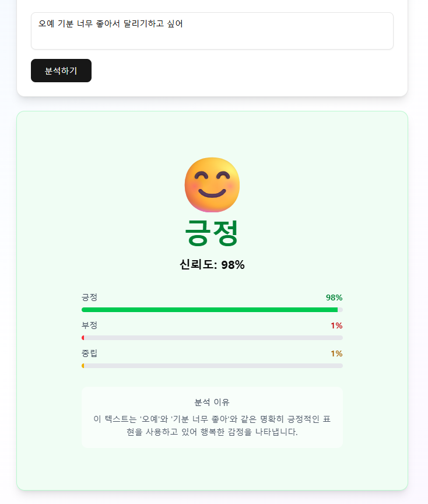Click the 긍정 label above the green bar

pos(89,297)
